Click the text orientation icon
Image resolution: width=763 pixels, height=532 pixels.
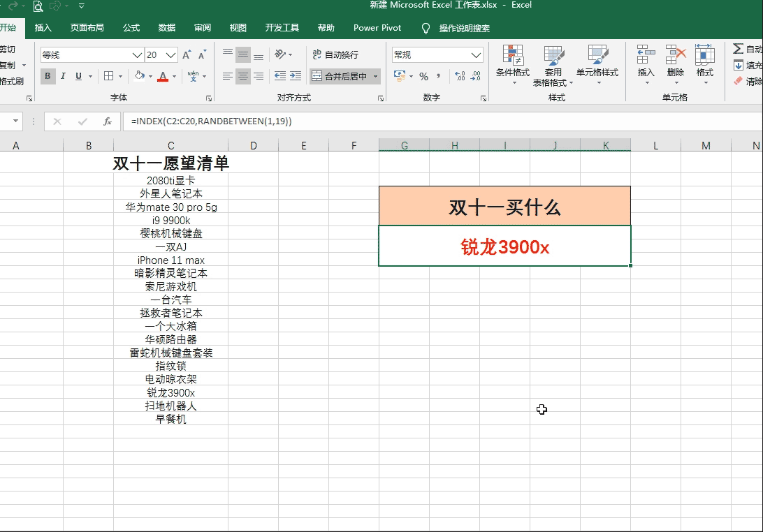click(280, 54)
